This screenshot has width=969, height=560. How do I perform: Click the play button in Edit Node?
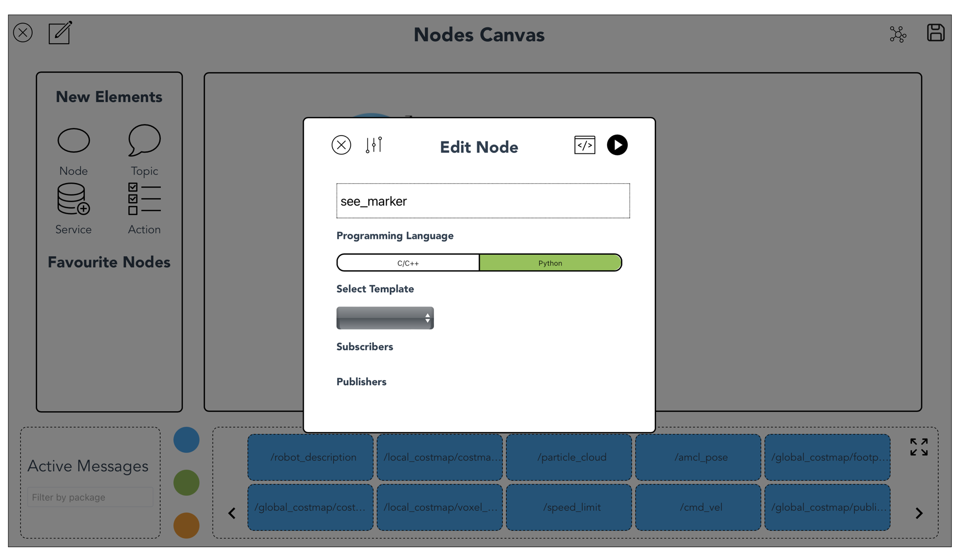point(617,145)
